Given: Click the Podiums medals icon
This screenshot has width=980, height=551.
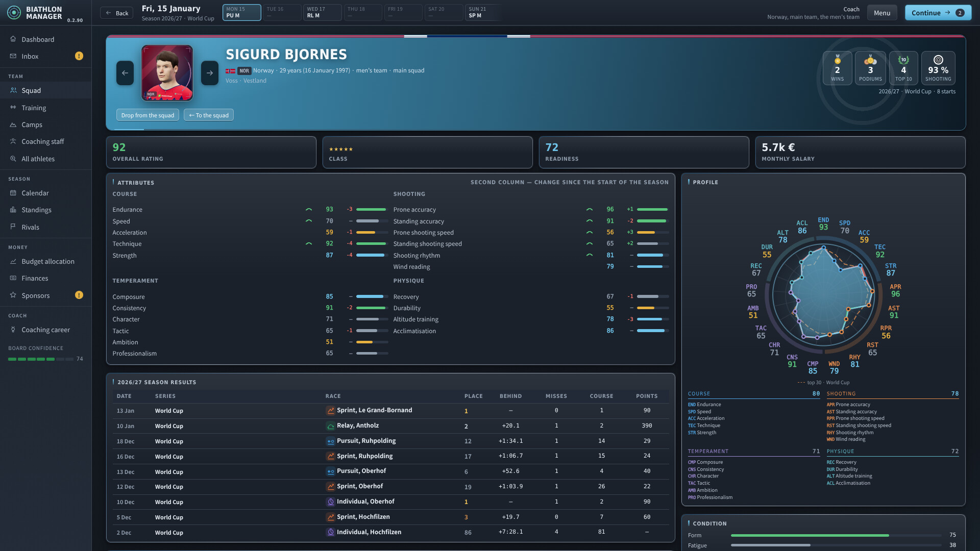Looking at the screenshot, I should click(x=870, y=60).
